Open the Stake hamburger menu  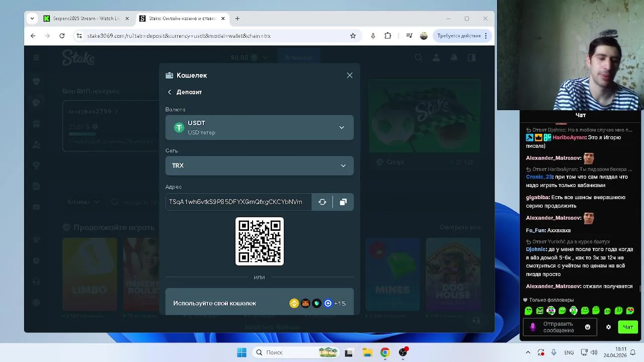pos(36,57)
